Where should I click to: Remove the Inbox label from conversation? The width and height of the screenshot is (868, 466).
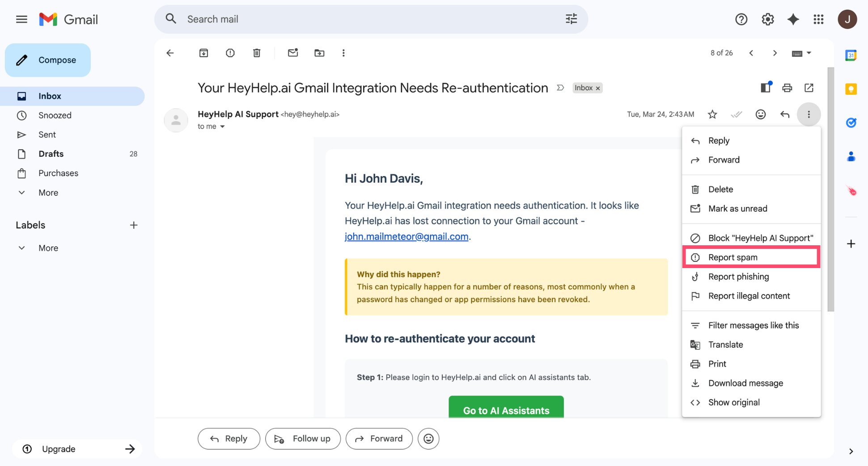tap(597, 88)
